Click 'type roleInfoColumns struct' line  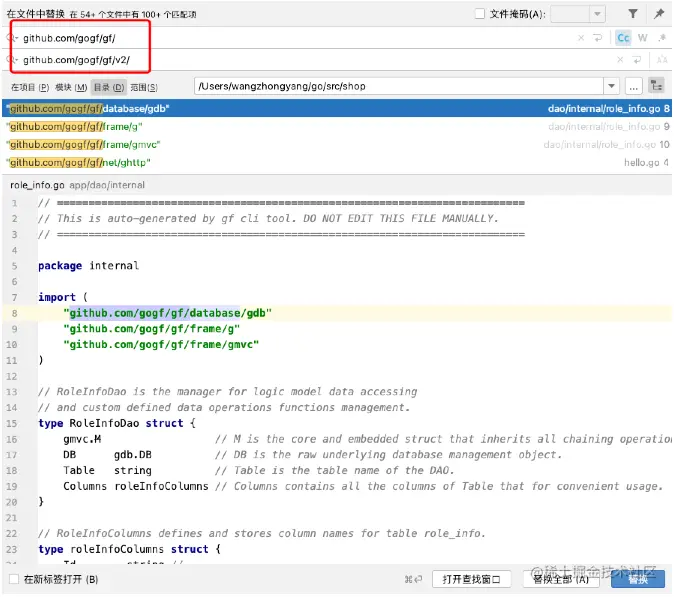(x=129, y=550)
